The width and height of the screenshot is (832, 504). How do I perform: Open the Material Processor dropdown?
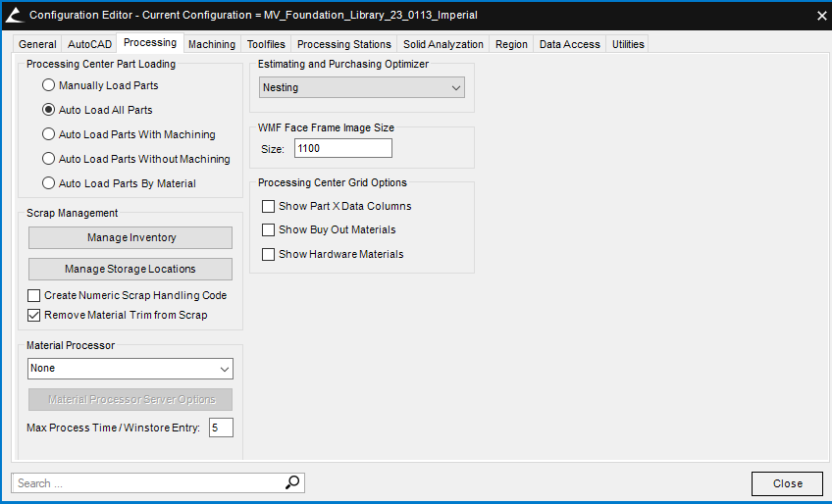click(x=130, y=369)
